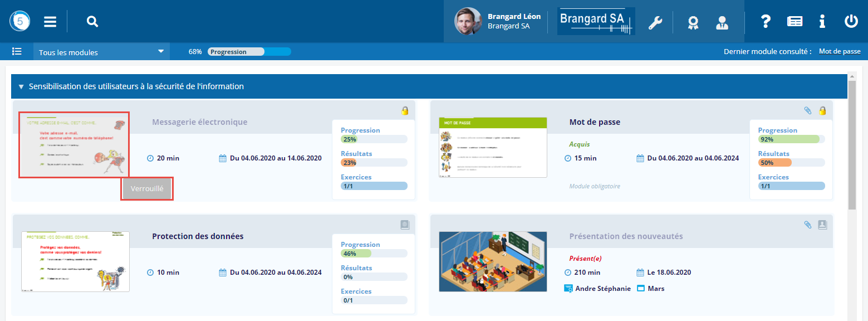Screen dimensions: 868x321
Task: Open the 'Tous les modules' dropdown
Action: point(101,52)
